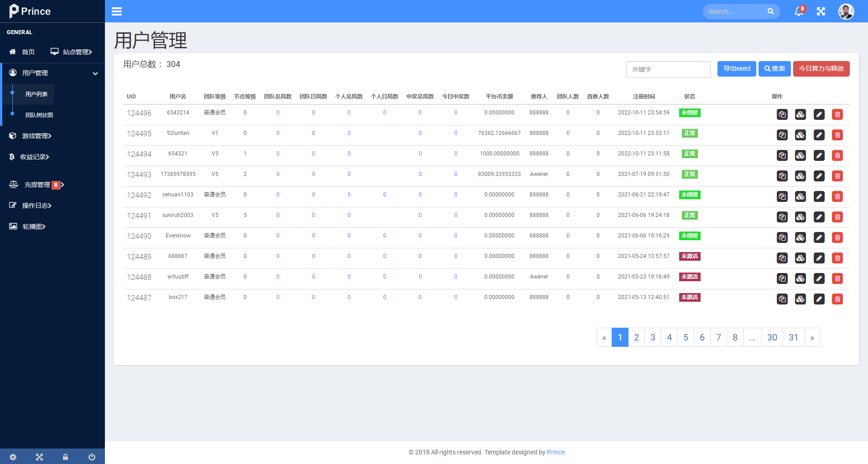868x464 pixels.
Task: Click the 导出execl button
Action: (x=737, y=69)
